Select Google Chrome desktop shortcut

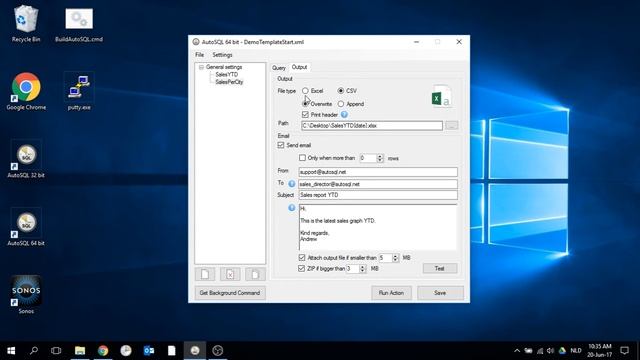[26, 91]
